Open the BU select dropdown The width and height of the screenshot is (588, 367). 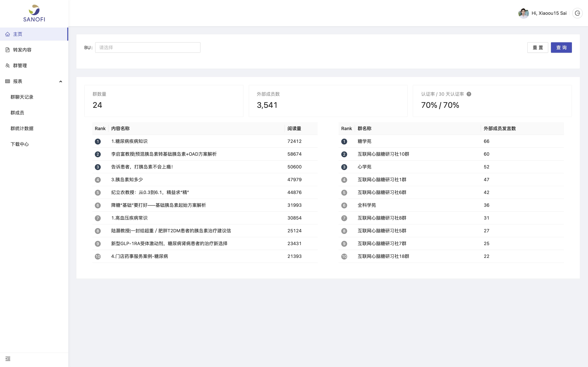147,48
